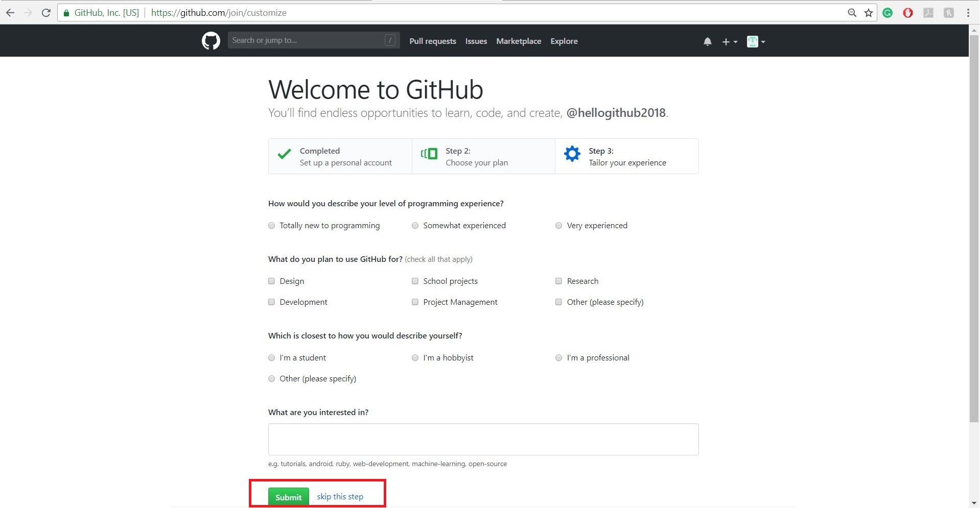Screen dimensions: 980x508
Task: Check the Research checkbox
Action: 558,281
